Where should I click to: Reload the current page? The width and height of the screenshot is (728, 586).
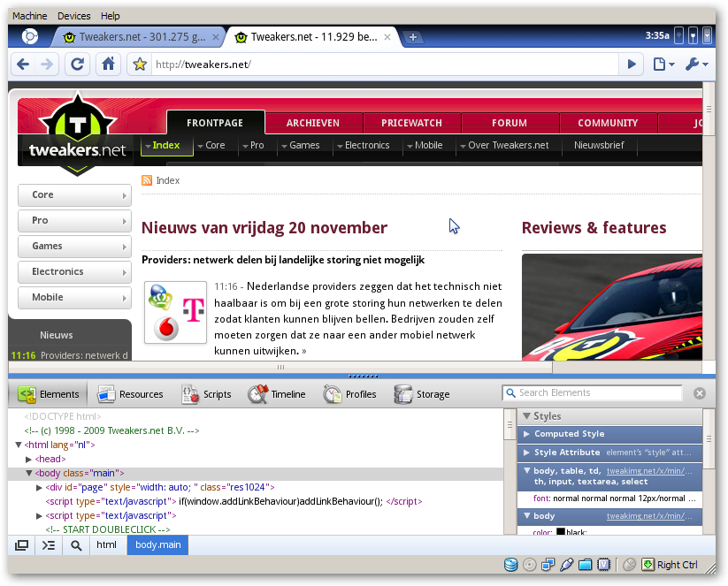(77, 64)
